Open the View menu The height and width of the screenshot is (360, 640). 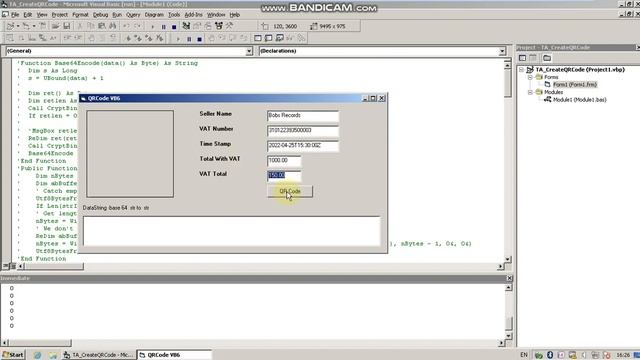42,15
